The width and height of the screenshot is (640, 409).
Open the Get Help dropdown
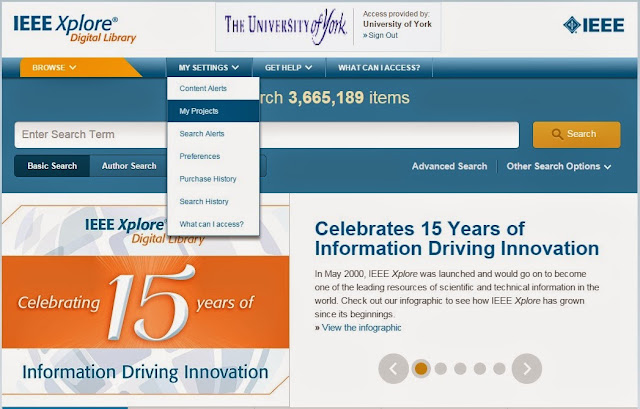pyautogui.click(x=288, y=67)
